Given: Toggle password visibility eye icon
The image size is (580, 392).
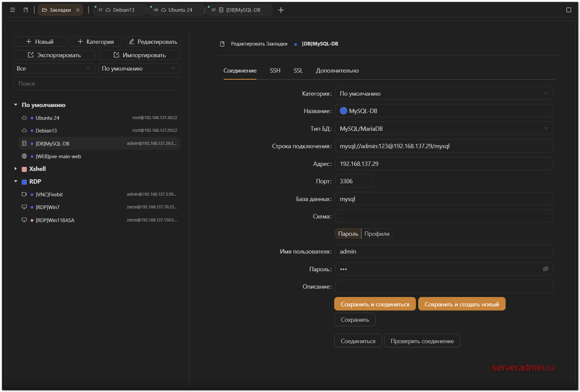Looking at the screenshot, I should [546, 269].
